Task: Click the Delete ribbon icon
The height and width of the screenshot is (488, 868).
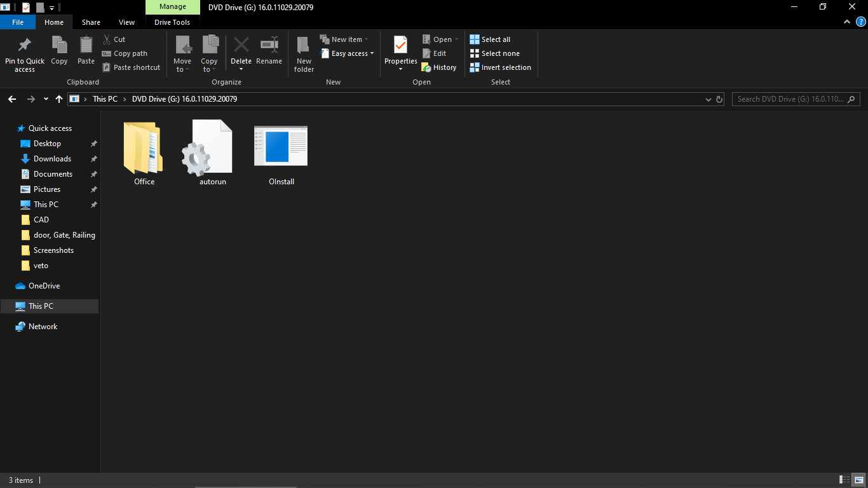Action: click(x=241, y=46)
